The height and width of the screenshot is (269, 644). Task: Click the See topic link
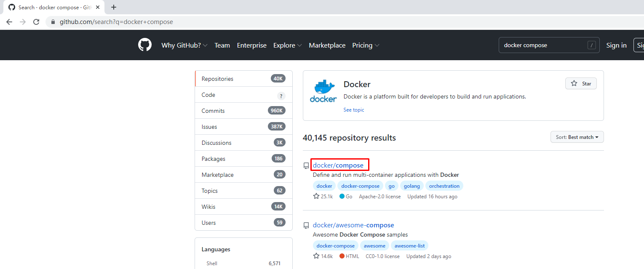(353, 110)
